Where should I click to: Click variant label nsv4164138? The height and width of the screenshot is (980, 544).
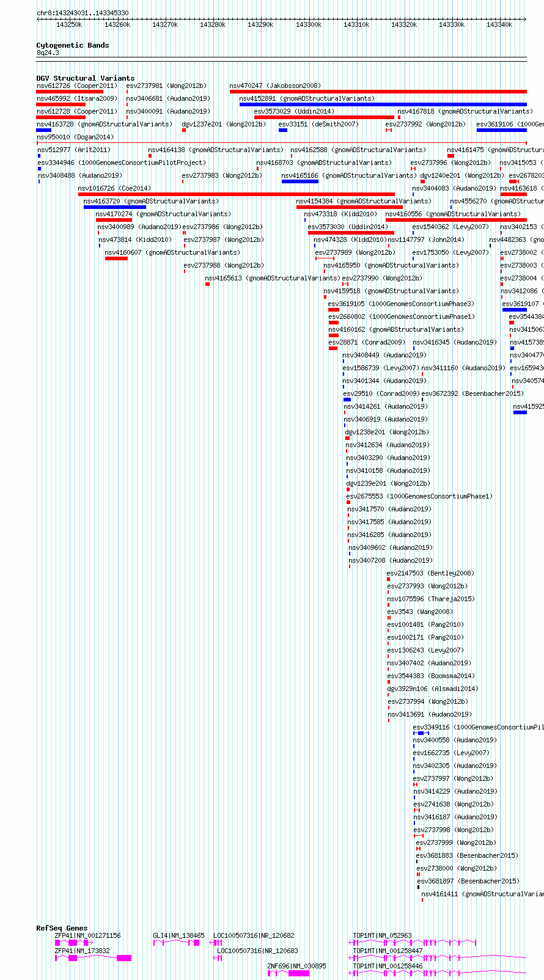click(216, 150)
